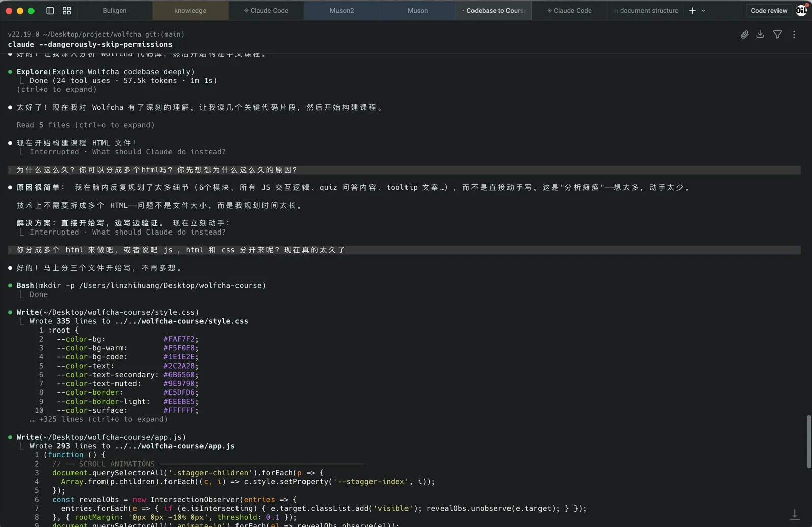Click the user avatar icon

point(801,11)
